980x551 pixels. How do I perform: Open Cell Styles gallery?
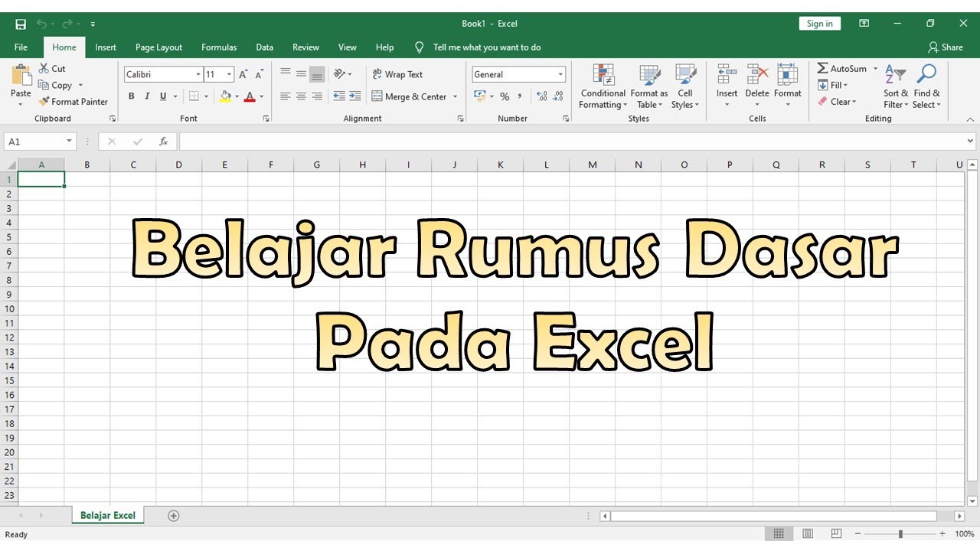[x=685, y=86]
